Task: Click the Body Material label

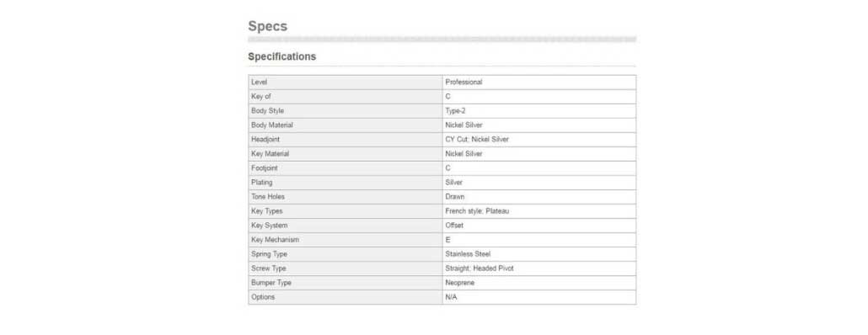Action: 346,125
